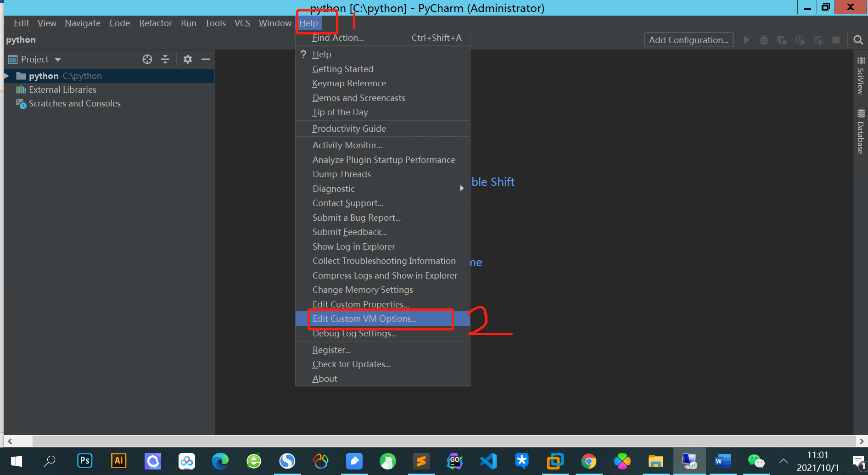Click horizontal scrollbar left arrow
This screenshot has width=868, height=475.
click(x=10, y=441)
